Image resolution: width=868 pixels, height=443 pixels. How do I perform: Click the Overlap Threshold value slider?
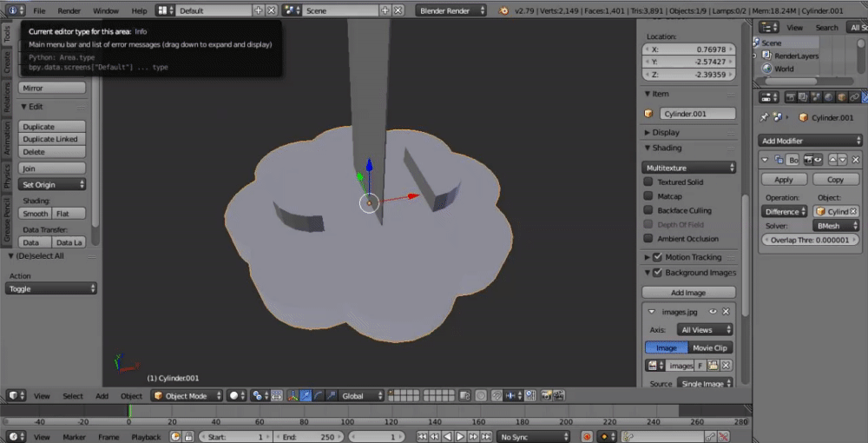tap(811, 240)
